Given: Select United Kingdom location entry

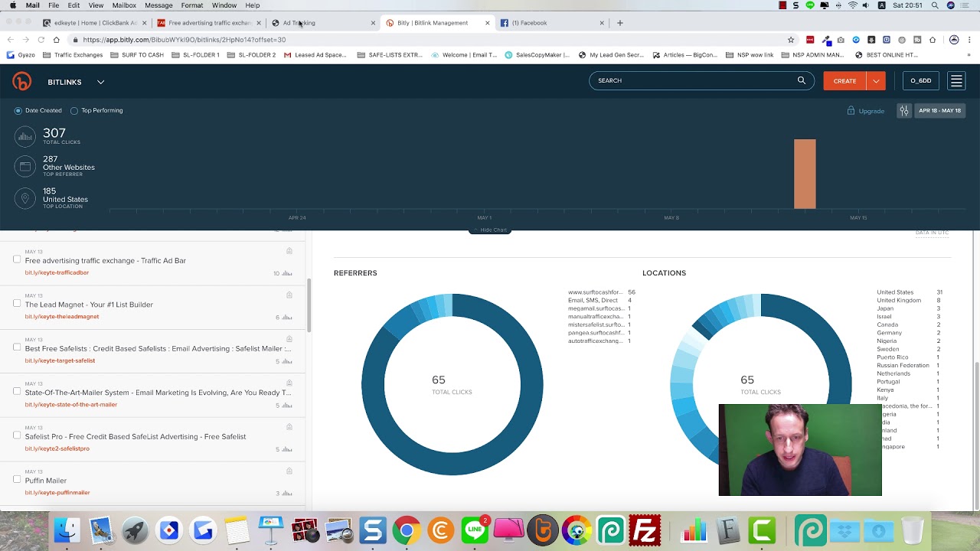Looking at the screenshot, I should 899,300.
